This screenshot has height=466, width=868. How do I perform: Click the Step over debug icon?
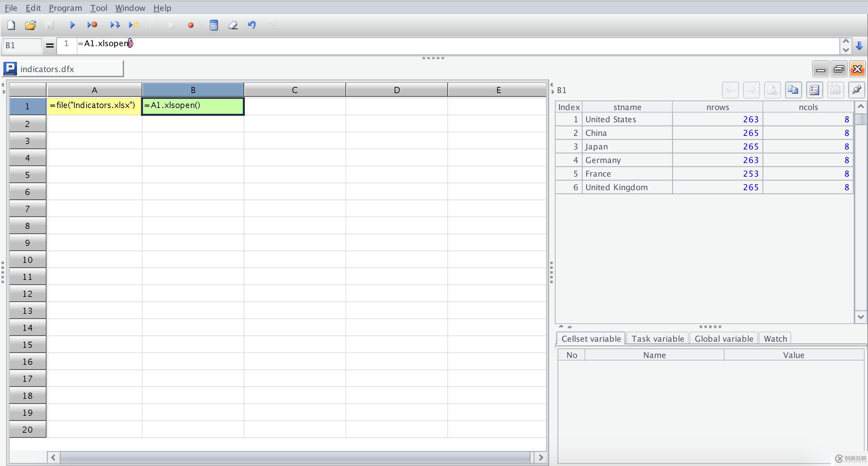point(115,25)
